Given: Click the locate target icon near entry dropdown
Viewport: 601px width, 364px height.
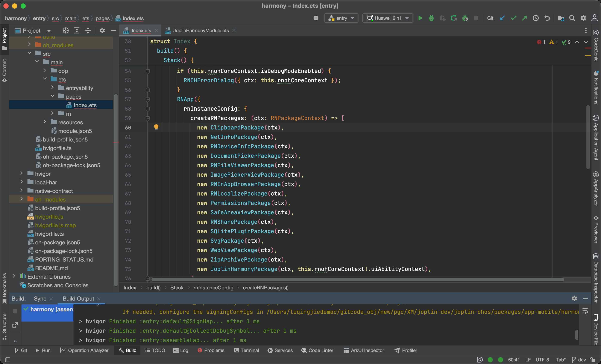Looking at the screenshot, I should (x=316, y=18).
